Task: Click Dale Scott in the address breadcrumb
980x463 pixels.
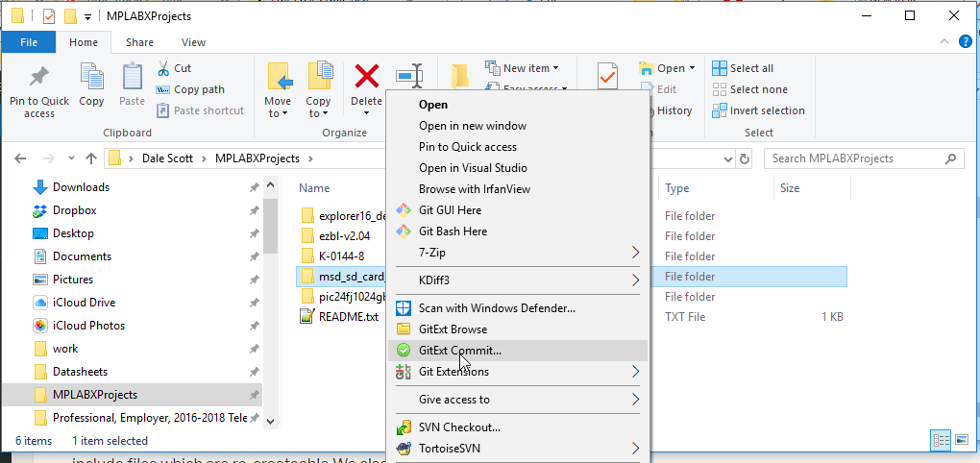Action: 167,158
